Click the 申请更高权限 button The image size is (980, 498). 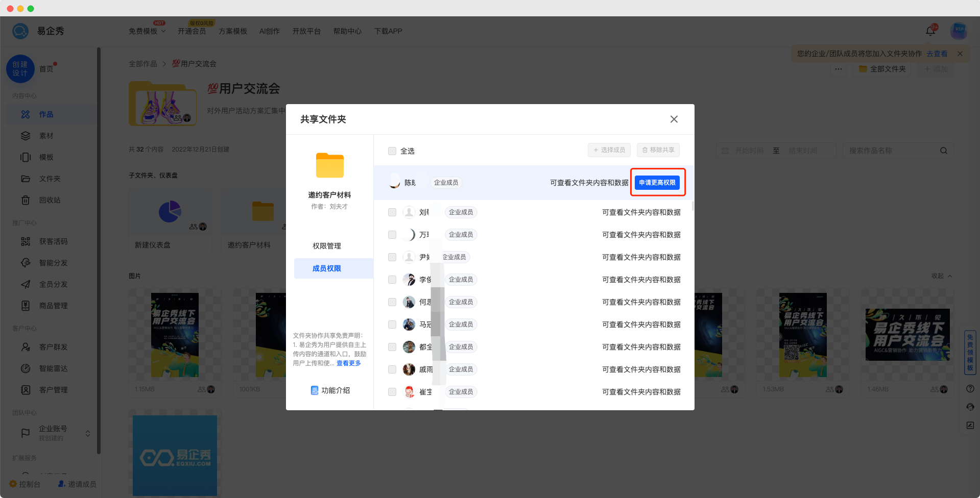657,183
